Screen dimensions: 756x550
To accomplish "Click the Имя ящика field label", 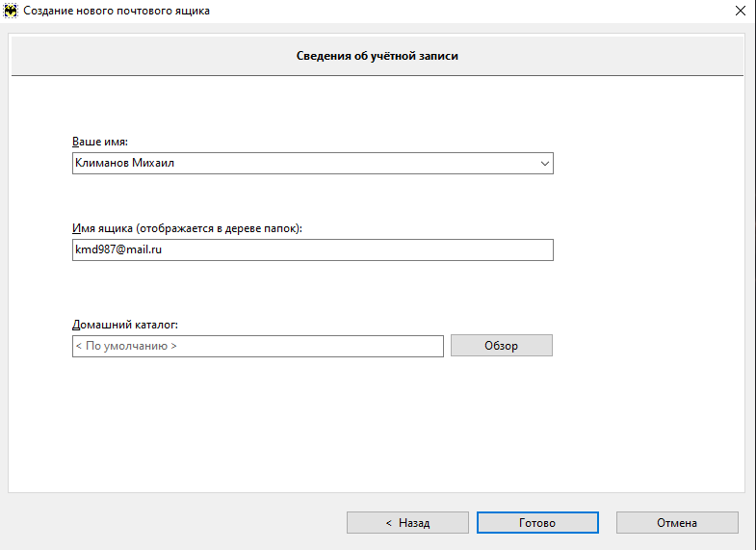I will [x=187, y=228].
